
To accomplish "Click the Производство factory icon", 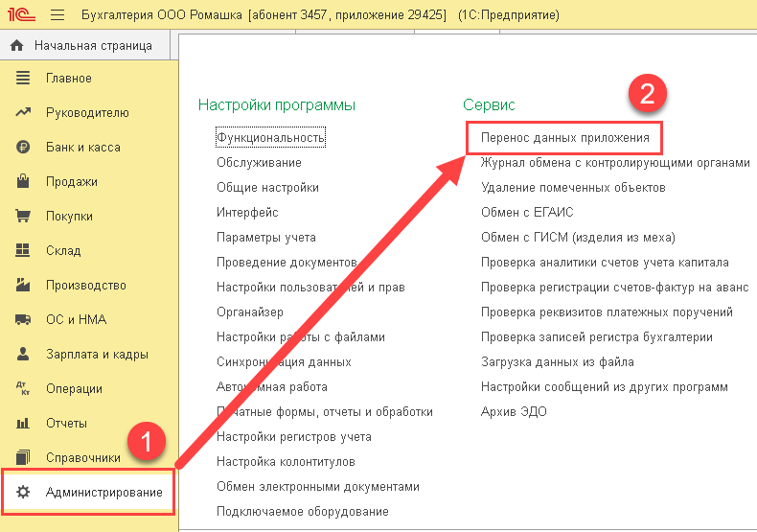I will tap(23, 285).
